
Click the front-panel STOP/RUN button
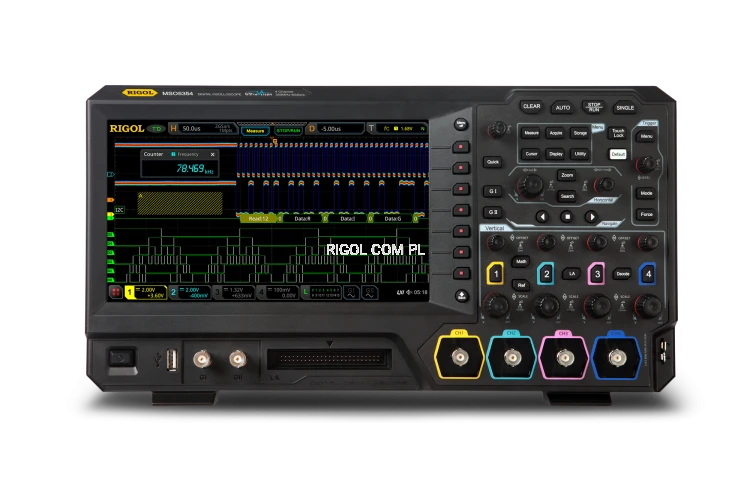pos(594,107)
